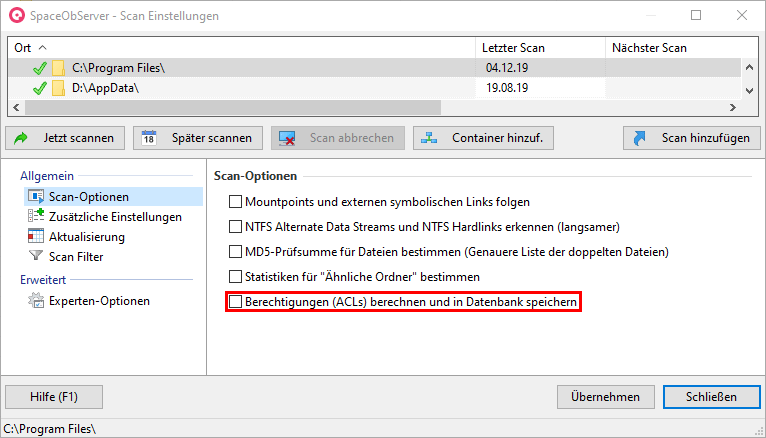Image resolution: width=766 pixels, height=438 pixels.
Task: Click the Scan abbrechen button
Action: pyautogui.click(x=338, y=138)
